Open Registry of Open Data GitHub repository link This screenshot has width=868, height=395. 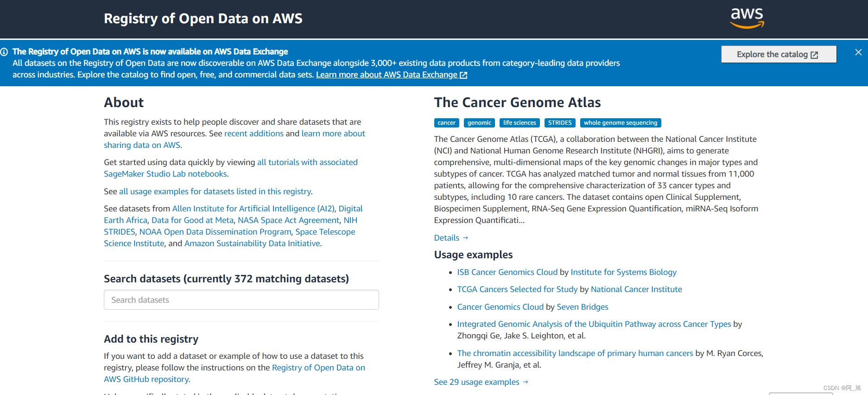point(234,373)
